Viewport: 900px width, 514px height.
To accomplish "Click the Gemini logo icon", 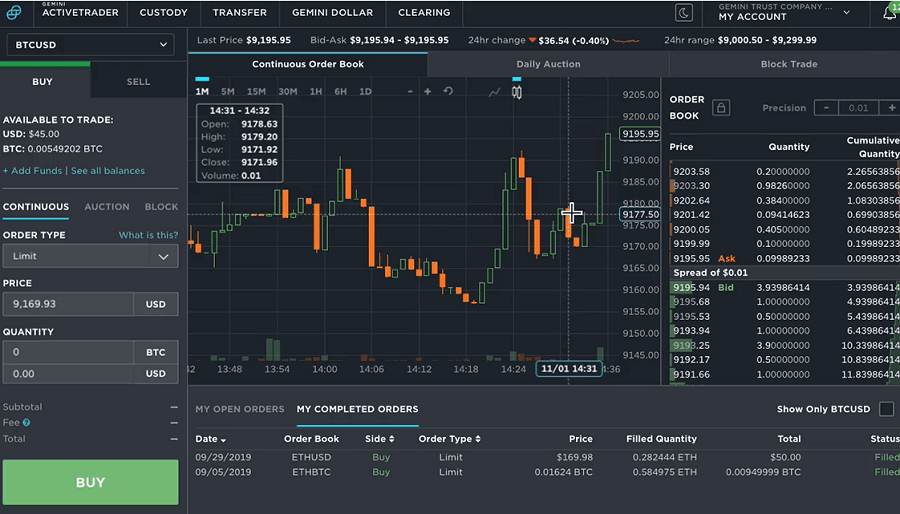I will pyautogui.click(x=14, y=12).
